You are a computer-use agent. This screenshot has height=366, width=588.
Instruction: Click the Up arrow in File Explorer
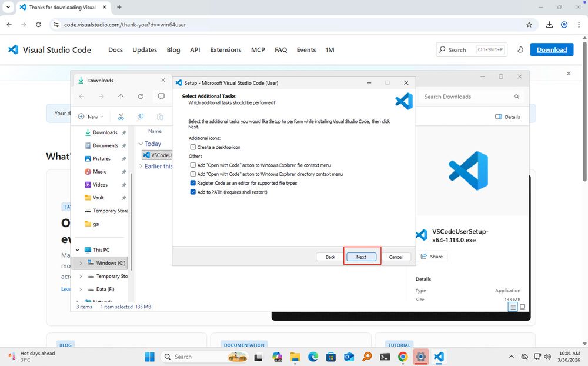click(121, 97)
